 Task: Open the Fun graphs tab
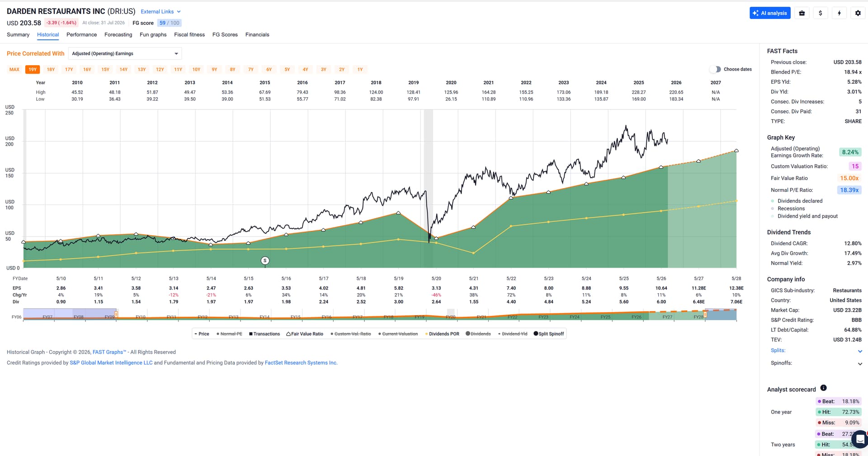tap(153, 35)
